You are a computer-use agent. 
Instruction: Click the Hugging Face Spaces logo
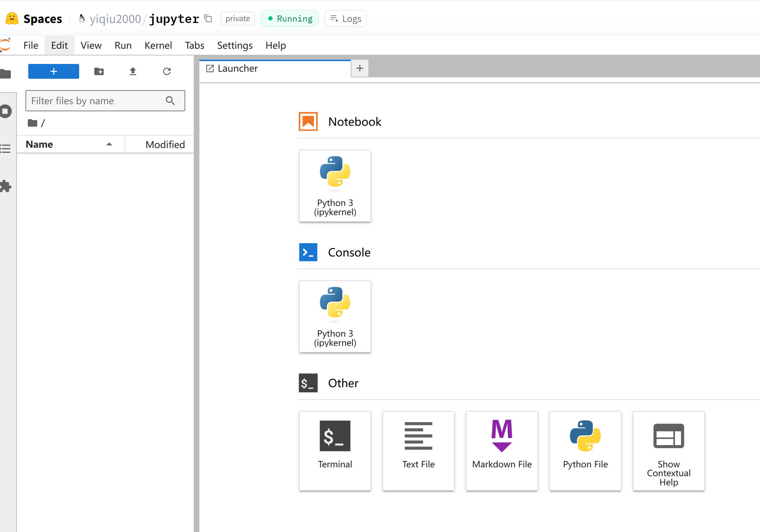(x=12, y=19)
